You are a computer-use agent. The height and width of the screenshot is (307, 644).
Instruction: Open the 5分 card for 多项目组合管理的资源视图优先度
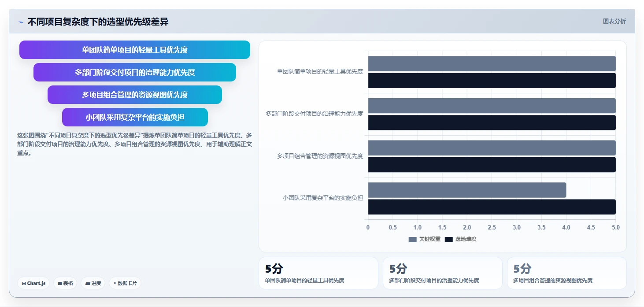(567, 273)
